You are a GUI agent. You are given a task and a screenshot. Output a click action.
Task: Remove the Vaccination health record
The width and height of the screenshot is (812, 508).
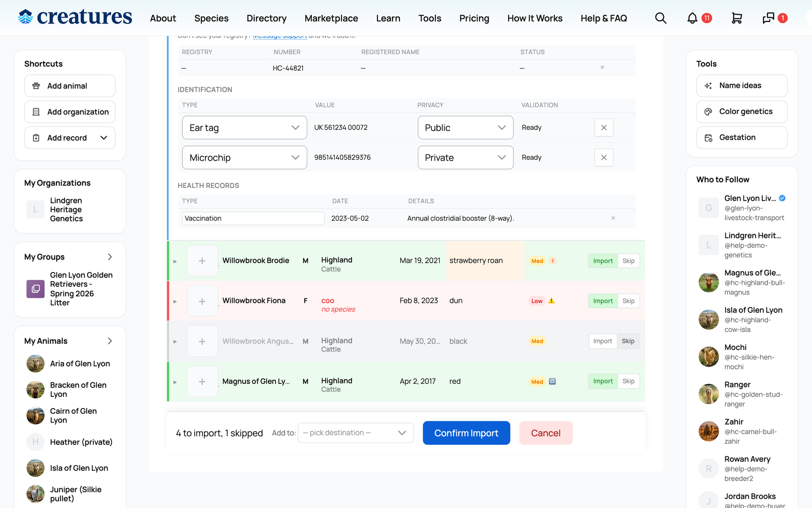pos(613,218)
